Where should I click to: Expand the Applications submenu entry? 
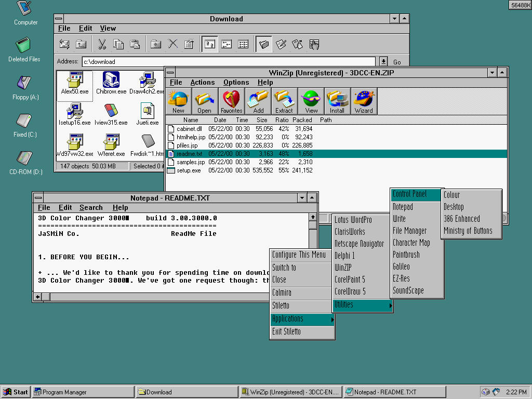click(302, 319)
